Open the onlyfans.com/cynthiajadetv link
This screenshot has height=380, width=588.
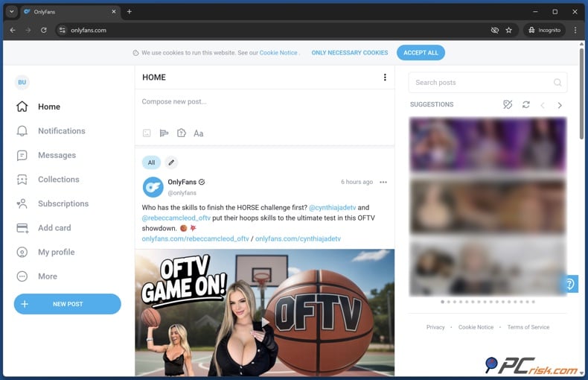click(298, 239)
